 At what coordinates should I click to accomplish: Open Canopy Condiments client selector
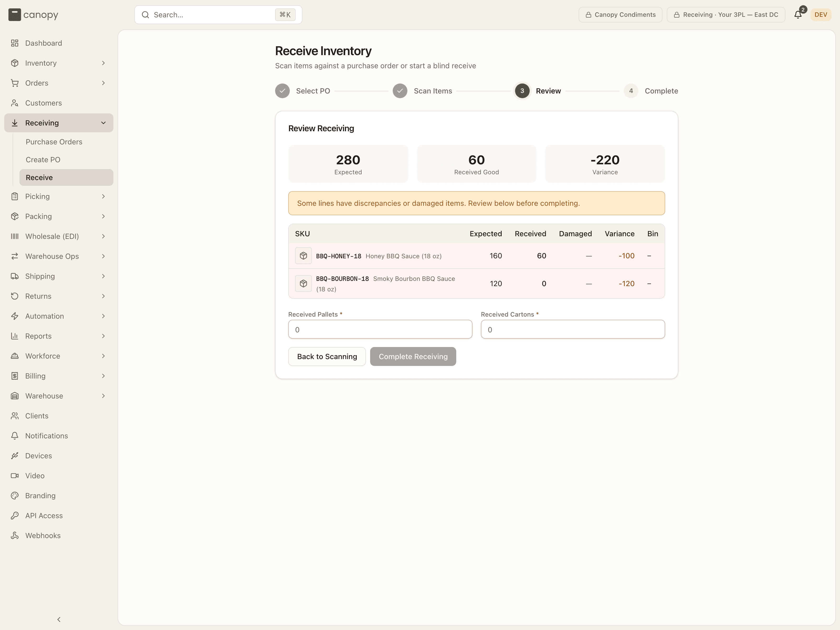pos(621,14)
